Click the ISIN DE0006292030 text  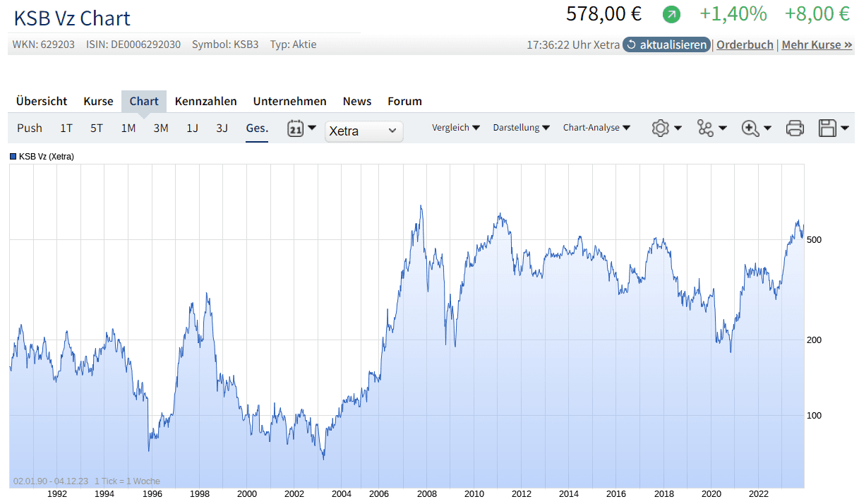coord(133,44)
